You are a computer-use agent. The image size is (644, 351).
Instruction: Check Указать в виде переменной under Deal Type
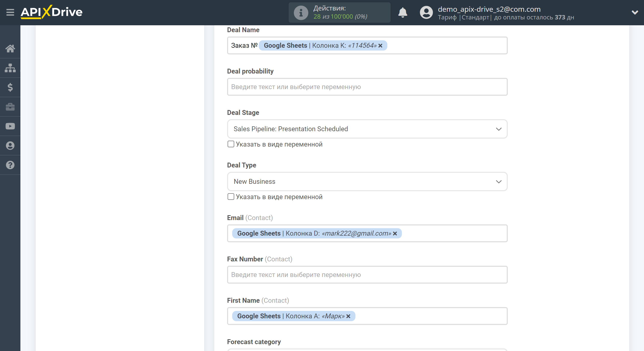pyautogui.click(x=231, y=197)
